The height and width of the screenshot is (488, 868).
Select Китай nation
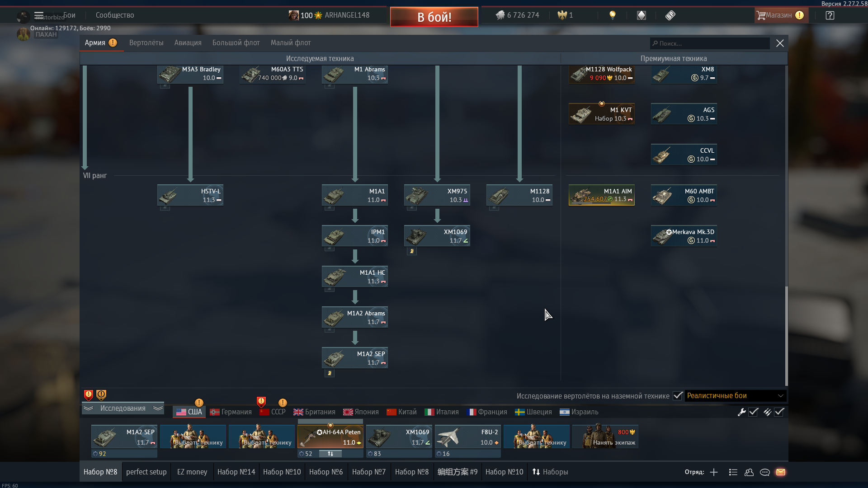pyautogui.click(x=401, y=412)
